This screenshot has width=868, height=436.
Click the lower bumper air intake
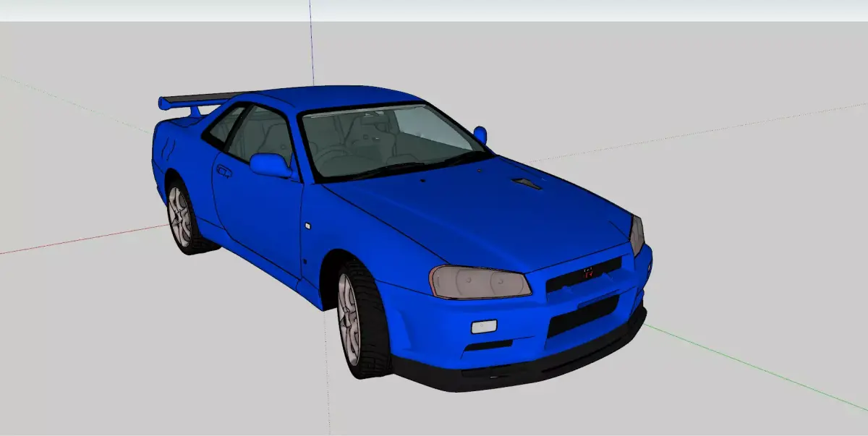(582, 316)
